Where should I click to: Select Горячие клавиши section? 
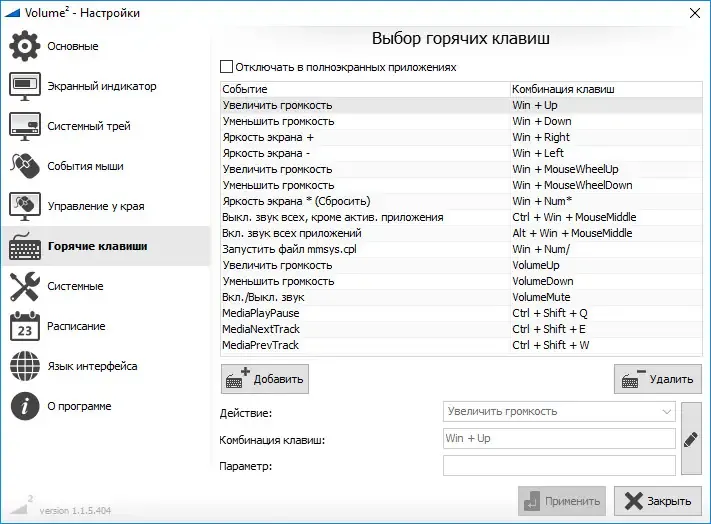tap(105, 246)
